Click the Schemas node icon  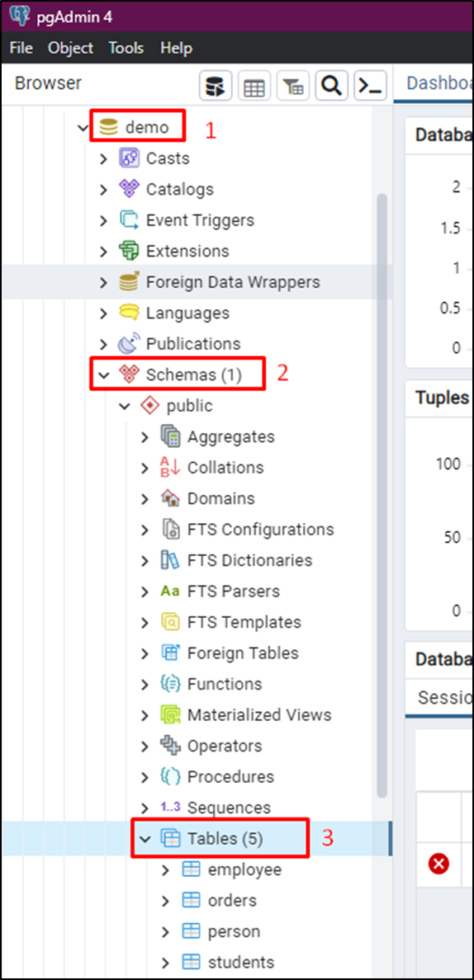[129, 375]
